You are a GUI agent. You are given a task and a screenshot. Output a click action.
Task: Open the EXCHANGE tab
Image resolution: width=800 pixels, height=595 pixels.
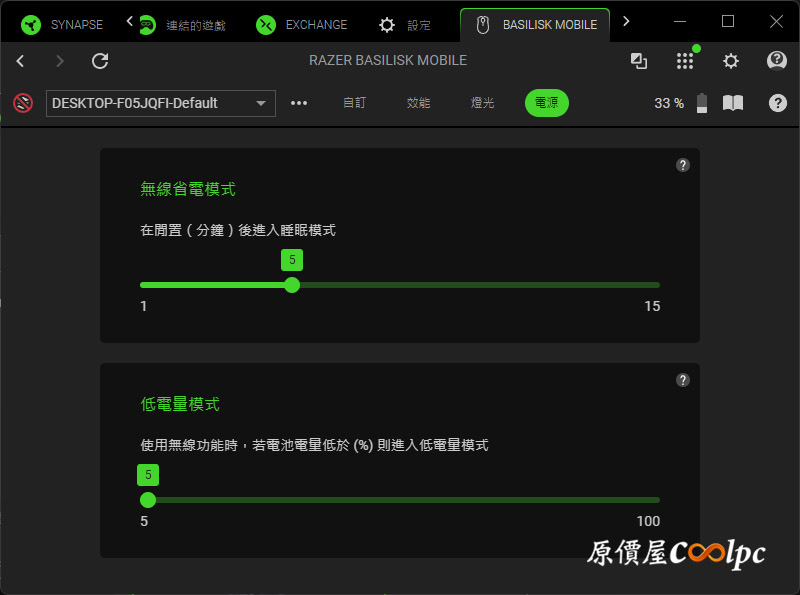pyautogui.click(x=302, y=24)
